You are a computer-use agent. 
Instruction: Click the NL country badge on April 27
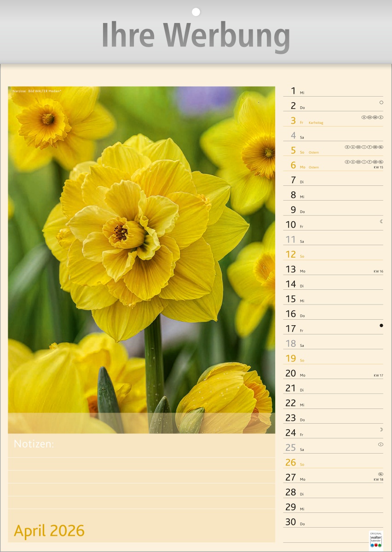point(380,474)
